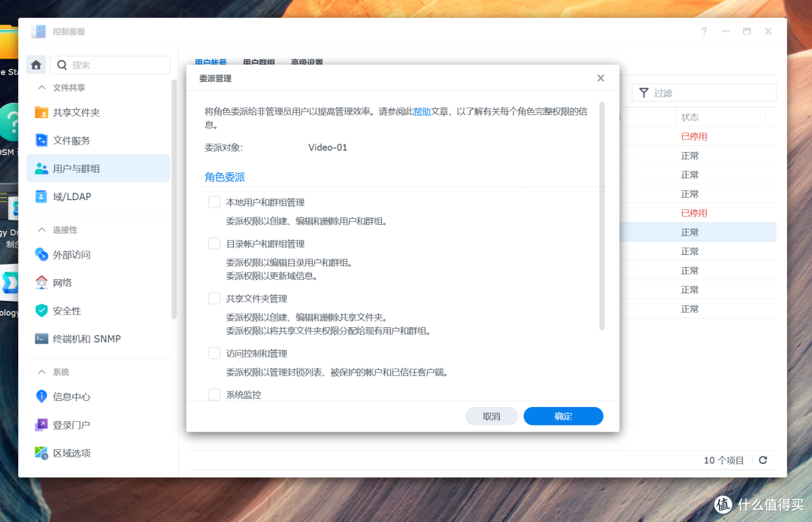812x522 pixels.
Task: Click the search magnifier icon
Action: [x=62, y=65]
